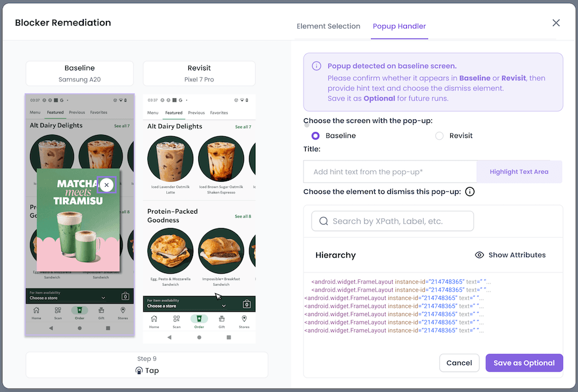This screenshot has height=392, width=578.
Task: Expand Choose a store chevron on Baseline screen
Action: coord(103,298)
